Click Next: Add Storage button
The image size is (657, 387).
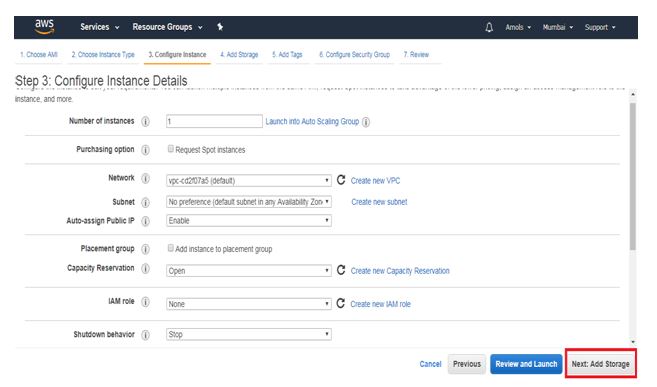(x=600, y=364)
